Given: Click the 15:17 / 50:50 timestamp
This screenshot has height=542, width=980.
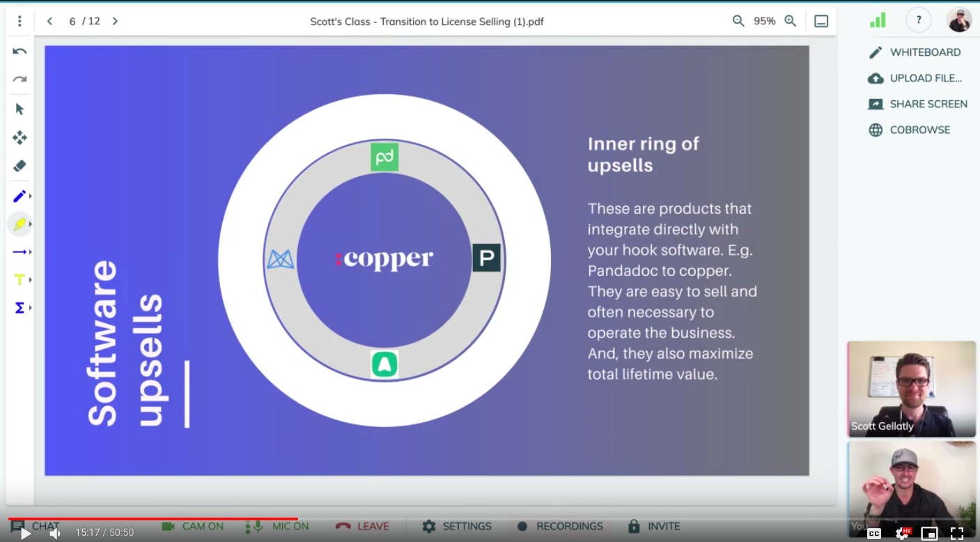Looking at the screenshot, I should (x=104, y=533).
